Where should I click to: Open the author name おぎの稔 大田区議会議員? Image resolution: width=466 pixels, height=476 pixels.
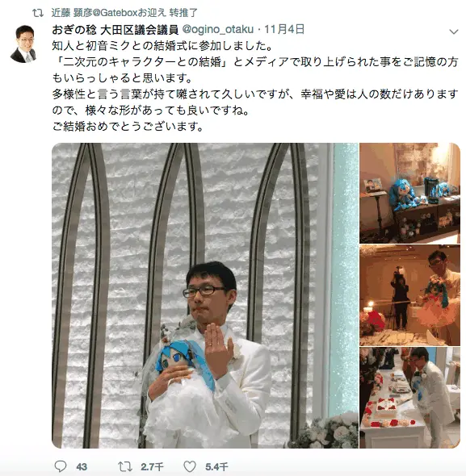tap(115, 29)
